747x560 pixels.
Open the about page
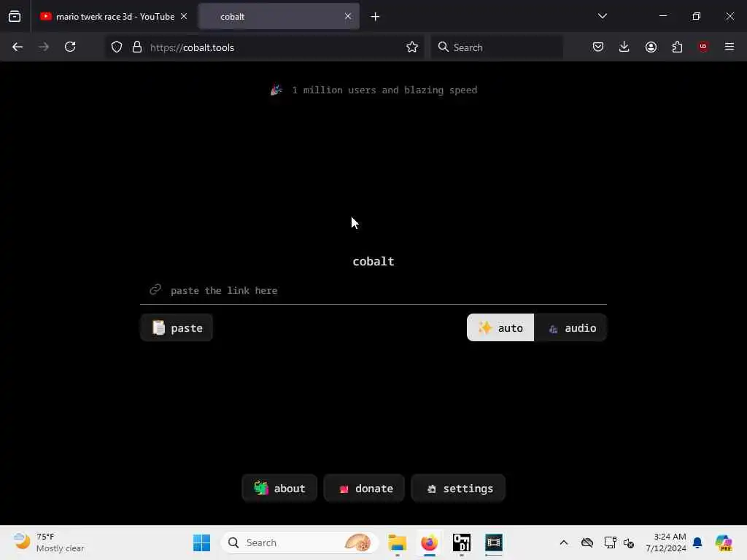[279, 488]
